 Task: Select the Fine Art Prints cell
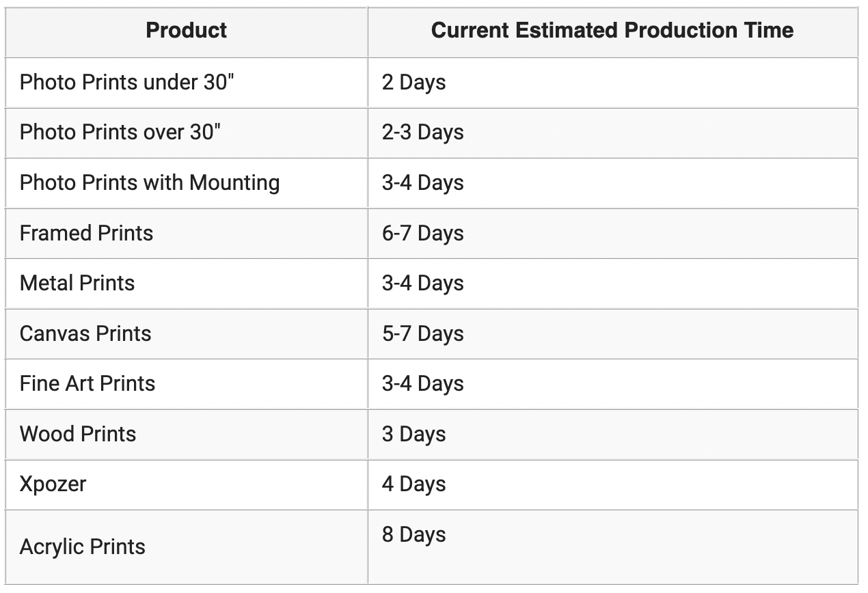[186, 384]
